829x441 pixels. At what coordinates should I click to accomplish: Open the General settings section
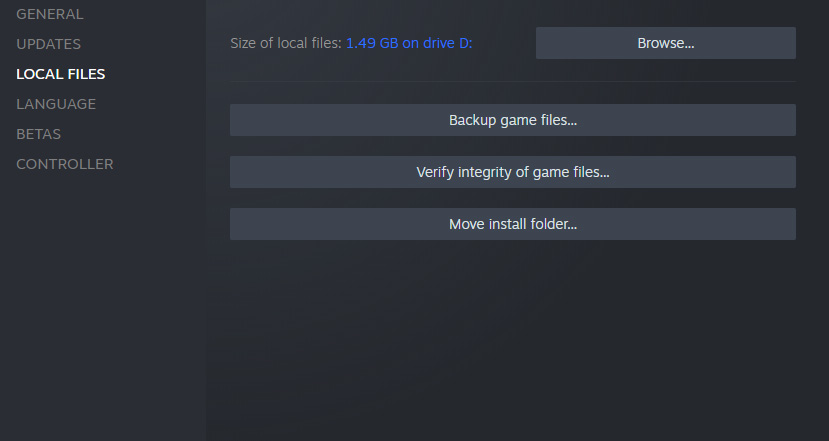coord(50,14)
